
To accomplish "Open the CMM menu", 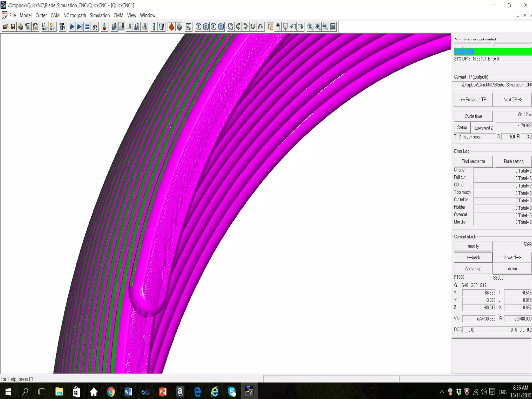I will tap(118, 16).
